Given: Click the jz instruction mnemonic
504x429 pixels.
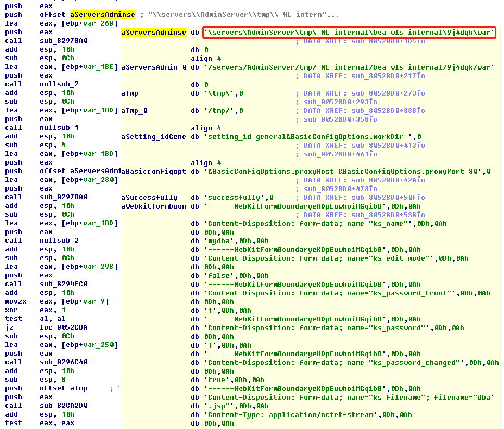Looking at the screenshot, I should 9,327.
